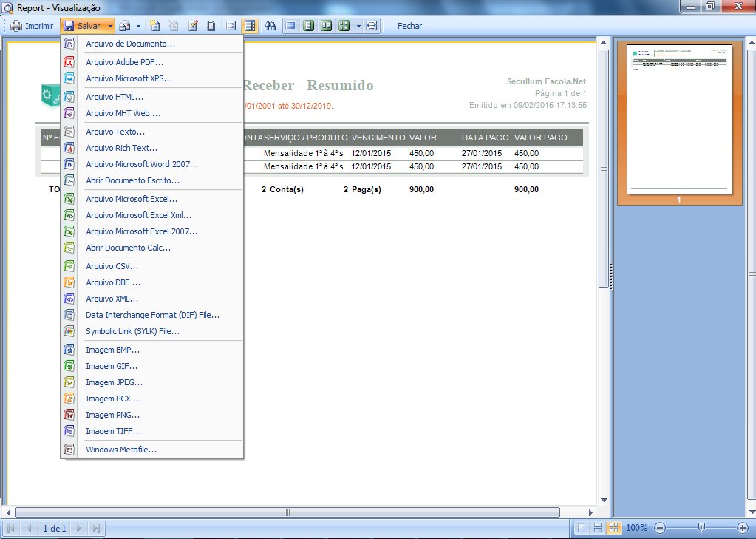Click Fechar to close the preview
Screen dimensions: 756x539
(x=410, y=26)
